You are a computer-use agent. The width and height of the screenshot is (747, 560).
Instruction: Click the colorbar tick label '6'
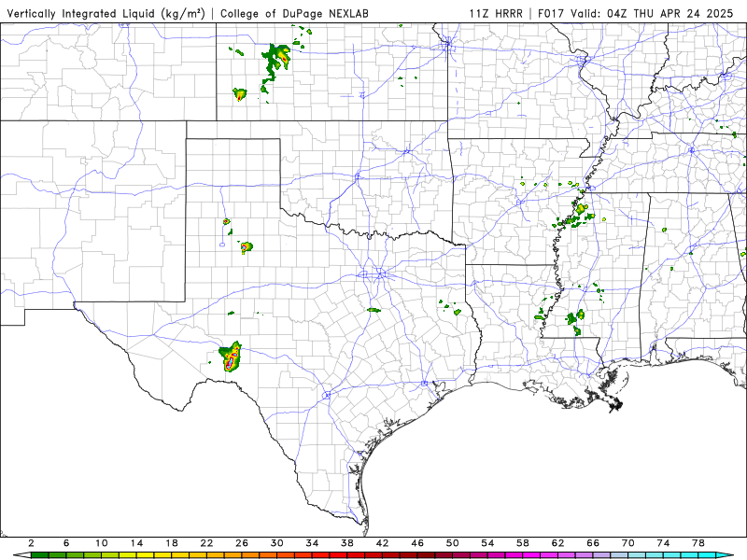66,543
